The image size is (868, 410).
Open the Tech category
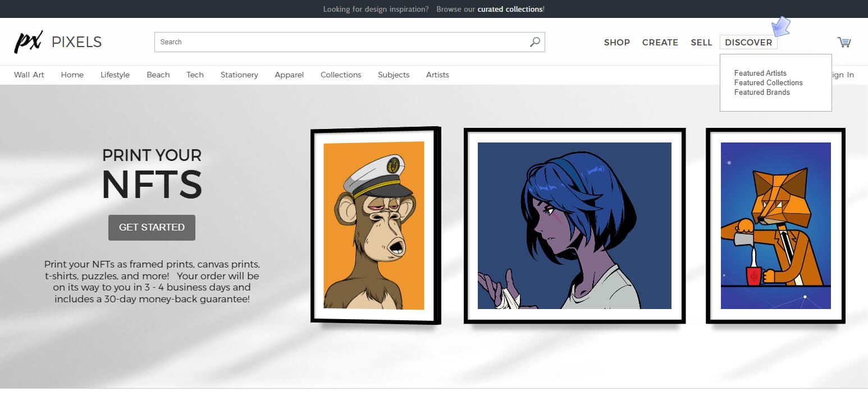click(195, 75)
